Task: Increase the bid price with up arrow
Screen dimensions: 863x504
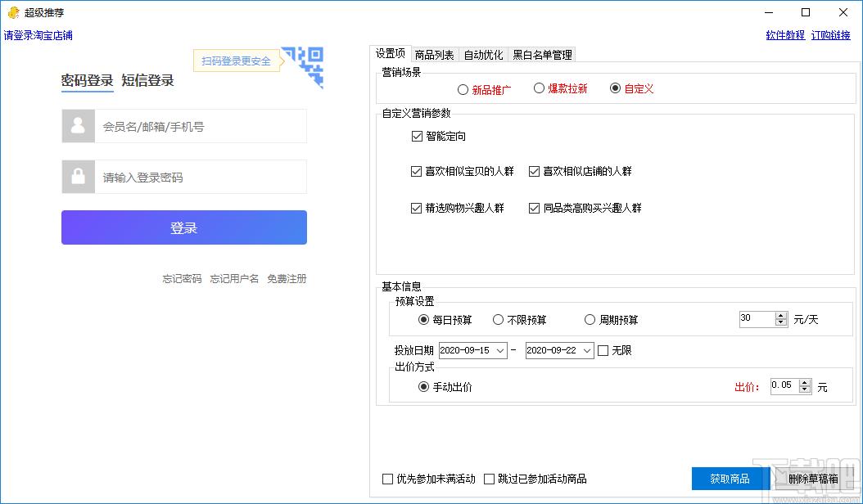Action: pyautogui.click(x=805, y=383)
